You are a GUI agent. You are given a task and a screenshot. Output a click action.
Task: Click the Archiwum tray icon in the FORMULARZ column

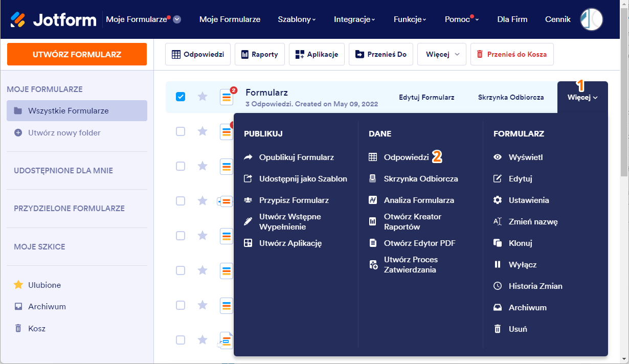[x=498, y=308]
